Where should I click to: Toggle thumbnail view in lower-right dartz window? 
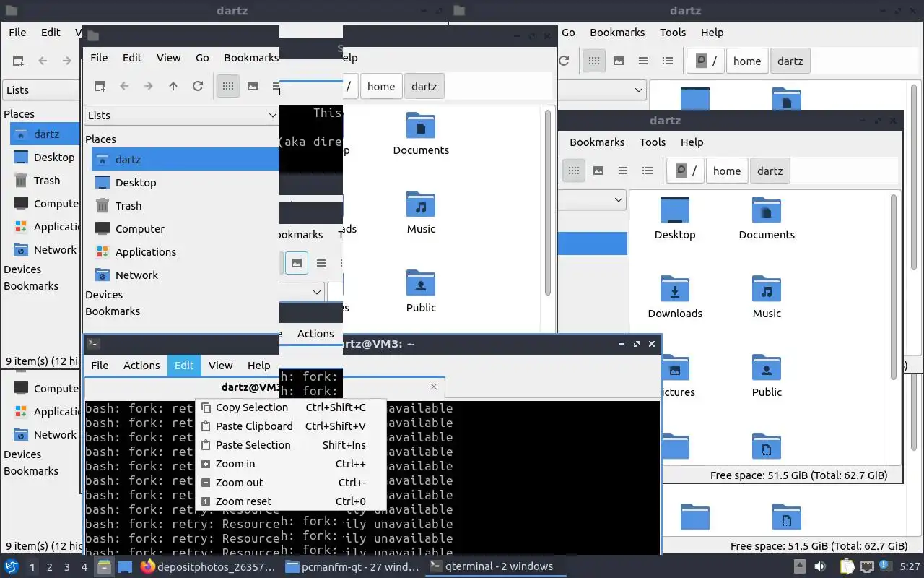[x=598, y=171]
